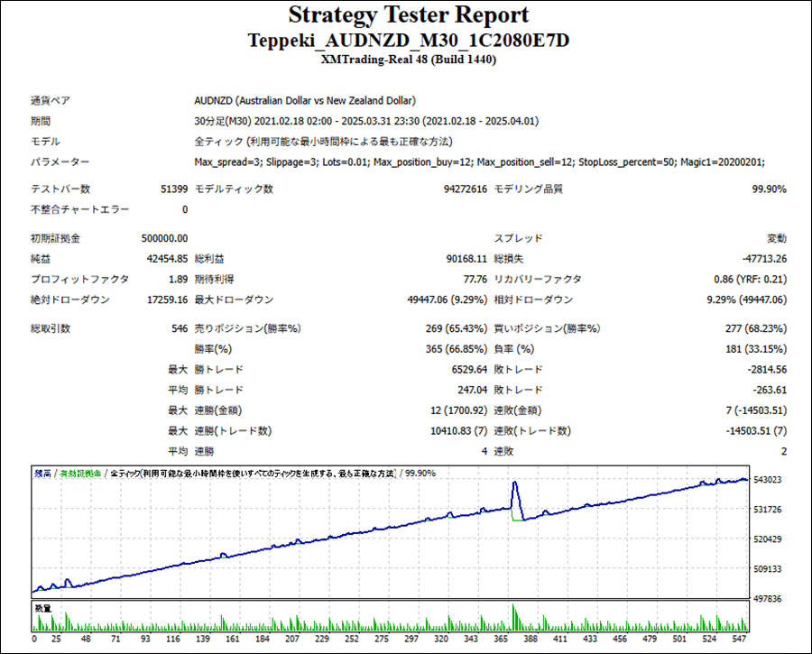812x654 pixels.
Task: Select the spread value 変動
Action: 777,238
